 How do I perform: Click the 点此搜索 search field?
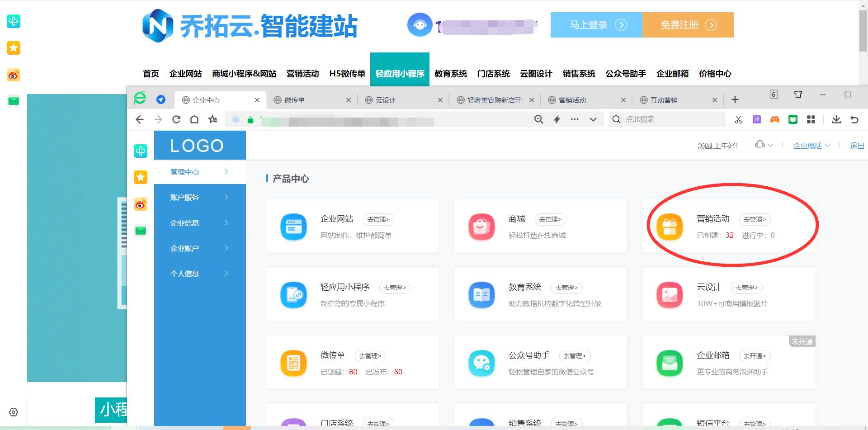pos(667,119)
